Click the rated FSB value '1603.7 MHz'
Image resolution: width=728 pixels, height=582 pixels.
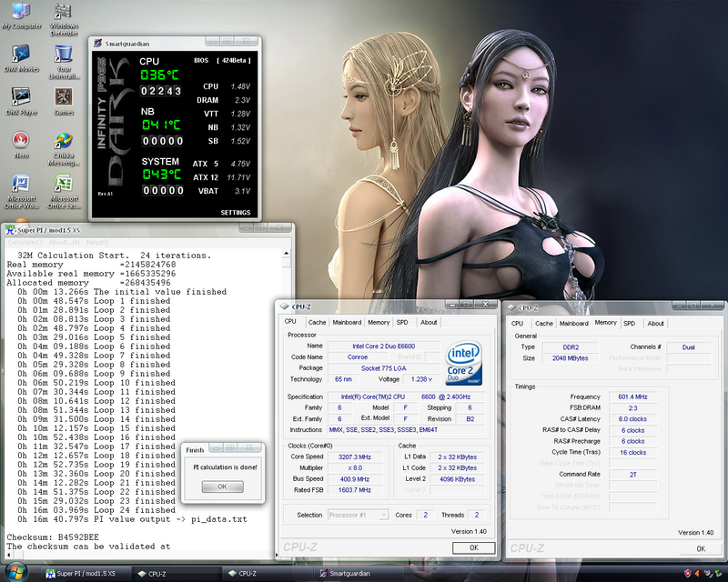pyautogui.click(x=355, y=489)
